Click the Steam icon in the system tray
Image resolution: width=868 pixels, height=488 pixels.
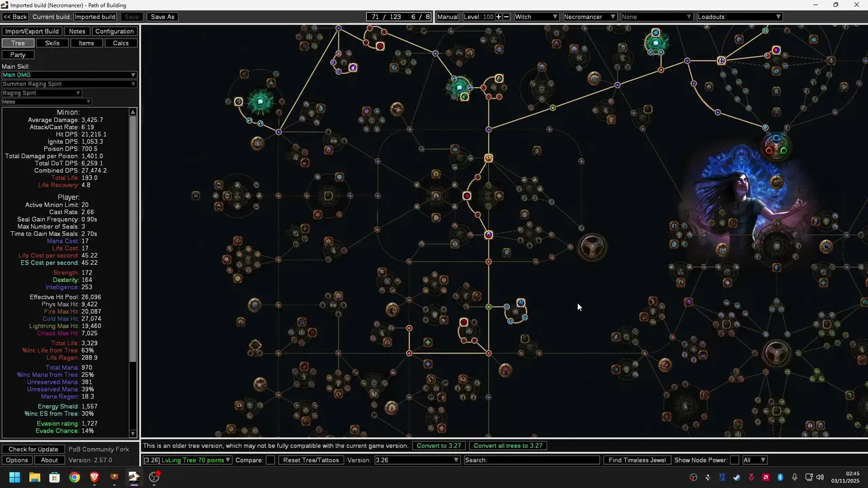(736, 477)
